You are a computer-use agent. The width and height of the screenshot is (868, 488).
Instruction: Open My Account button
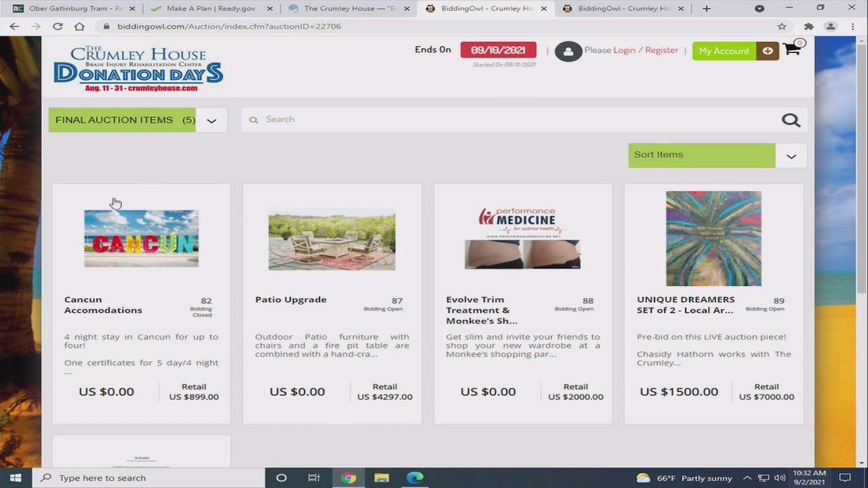[724, 51]
